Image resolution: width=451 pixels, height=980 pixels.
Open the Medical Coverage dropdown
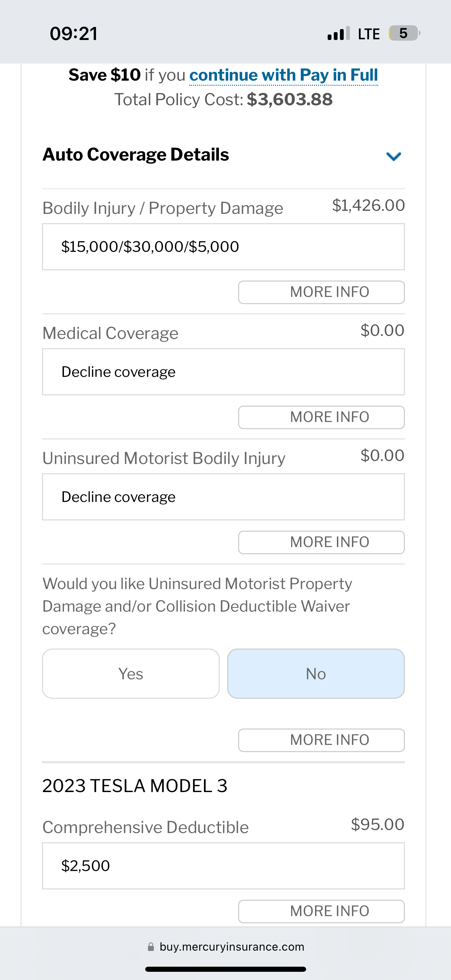223,372
